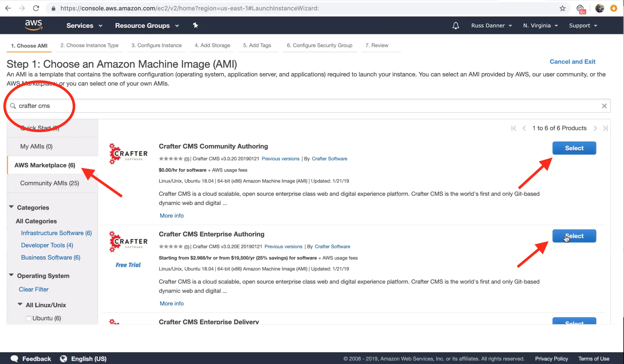The width and height of the screenshot is (624, 364).
Task: Clear the search with the X icon
Action: point(604,106)
